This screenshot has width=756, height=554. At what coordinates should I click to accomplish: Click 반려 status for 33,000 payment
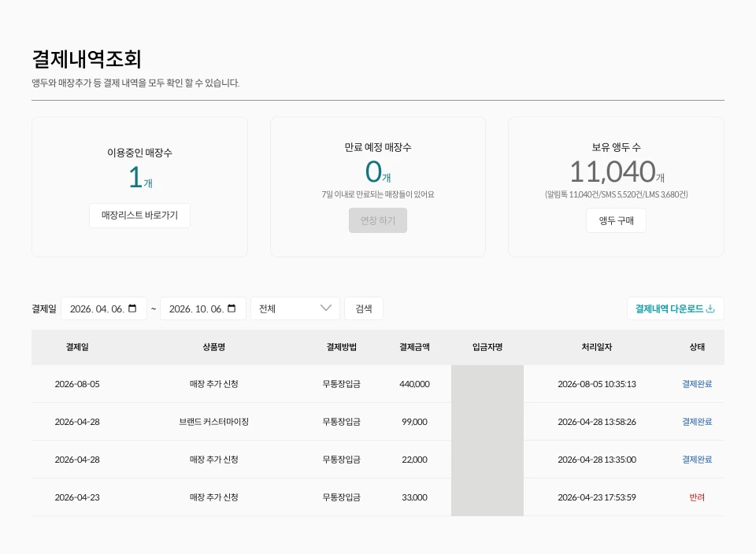coord(697,497)
